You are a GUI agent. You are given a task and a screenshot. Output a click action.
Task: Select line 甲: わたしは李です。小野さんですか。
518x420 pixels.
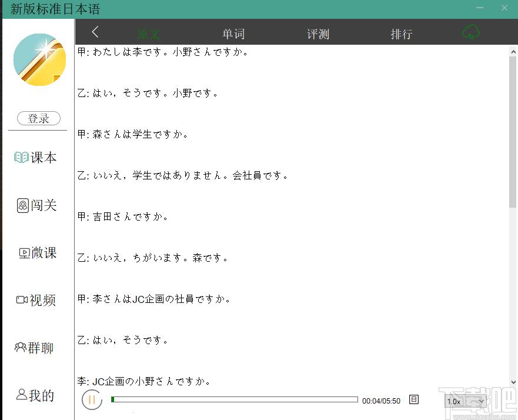click(x=163, y=52)
